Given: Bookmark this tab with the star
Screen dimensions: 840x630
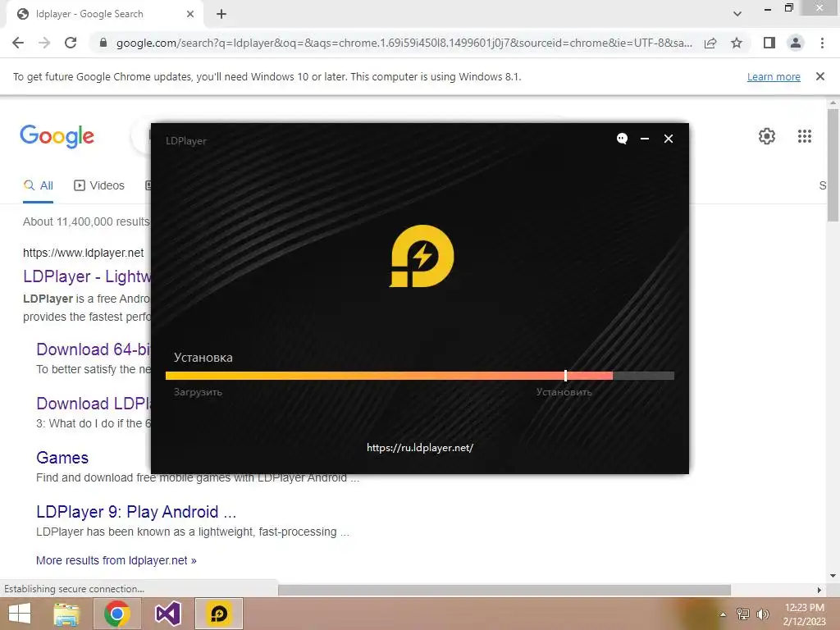Looking at the screenshot, I should 737,43.
